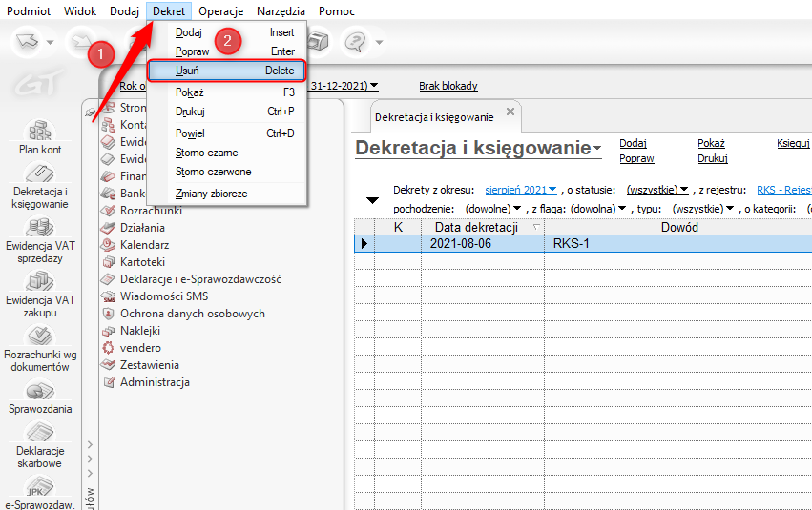This screenshot has width=812, height=510.
Task: Expand the sierpień 2021 period dropdown
Action: [520, 190]
